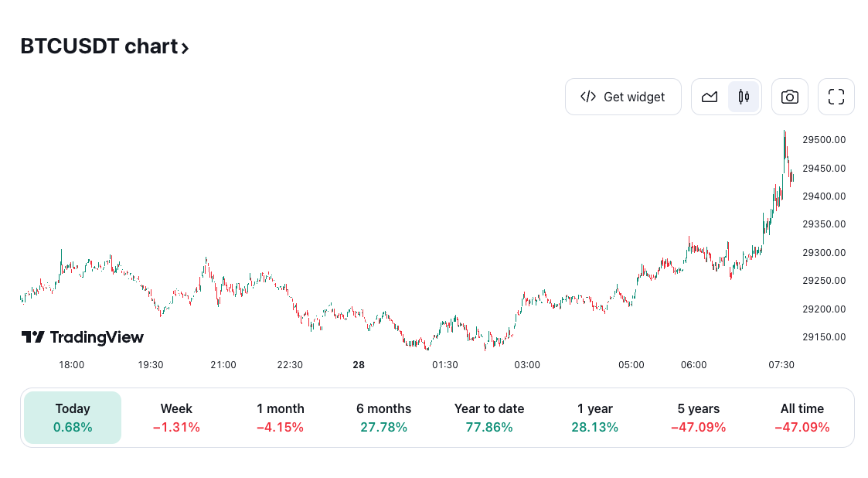Click the Get widget button
Screen dimensions: 868x478
point(623,97)
